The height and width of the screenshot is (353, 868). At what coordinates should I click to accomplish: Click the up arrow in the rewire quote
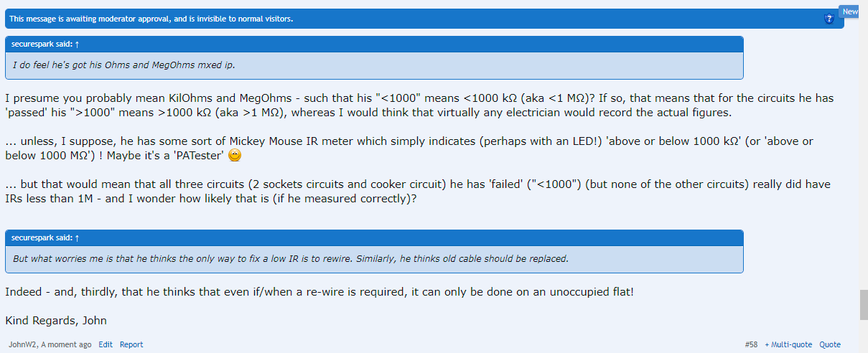77,237
